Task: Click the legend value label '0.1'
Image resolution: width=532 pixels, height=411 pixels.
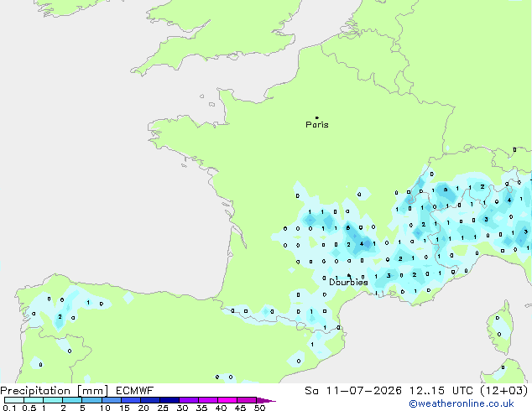Action: click(9, 408)
